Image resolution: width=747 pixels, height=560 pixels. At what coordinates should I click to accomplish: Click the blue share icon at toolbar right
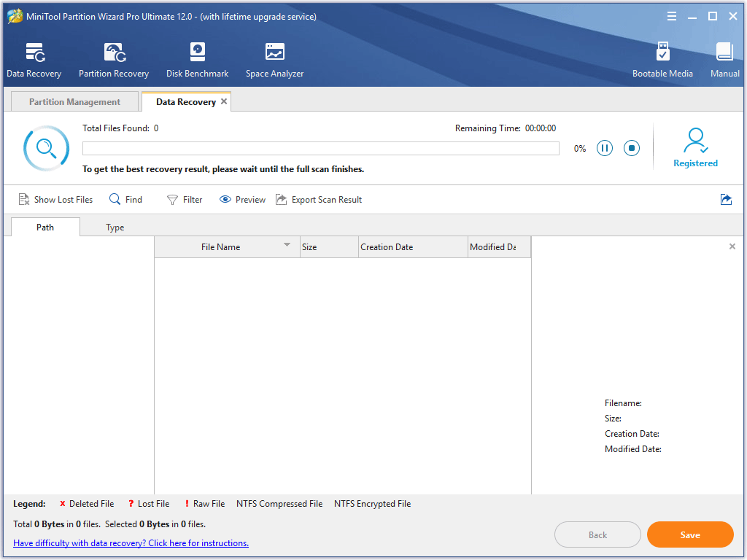[x=726, y=200]
